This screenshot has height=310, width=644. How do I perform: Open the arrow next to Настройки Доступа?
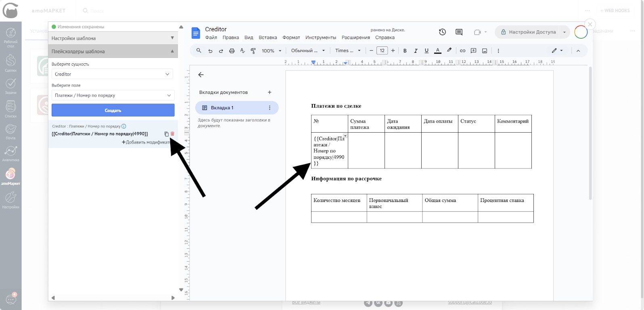click(565, 32)
